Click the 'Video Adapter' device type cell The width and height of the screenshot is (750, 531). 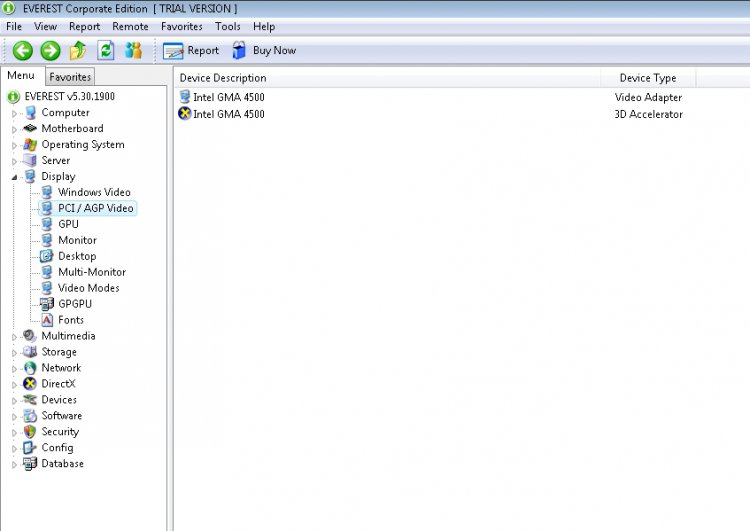pos(648,98)
